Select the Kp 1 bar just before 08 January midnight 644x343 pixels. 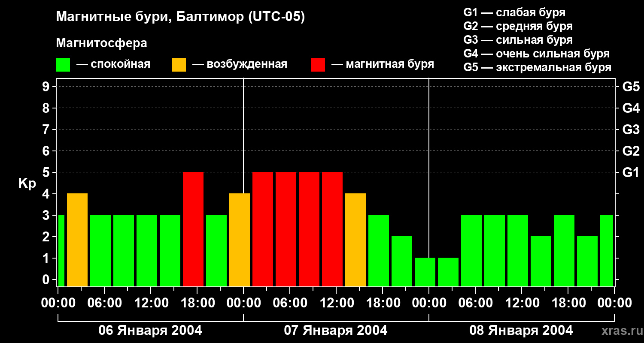pyautogui.click(x=425, y=272)
